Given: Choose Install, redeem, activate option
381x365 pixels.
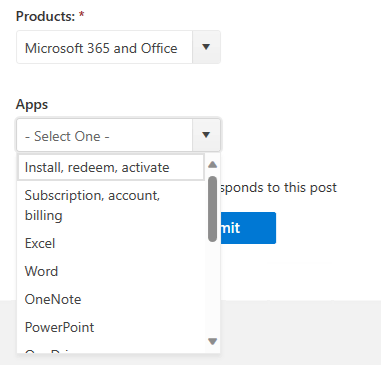Looking at the screenshot, I should (x=111, y=167).
